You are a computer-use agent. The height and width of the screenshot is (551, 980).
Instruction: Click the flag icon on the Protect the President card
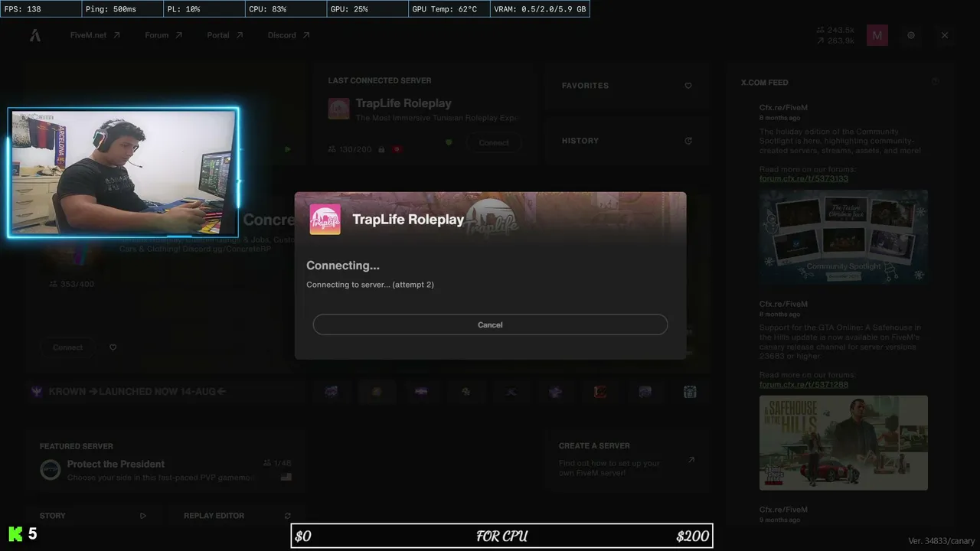[286, 478]
